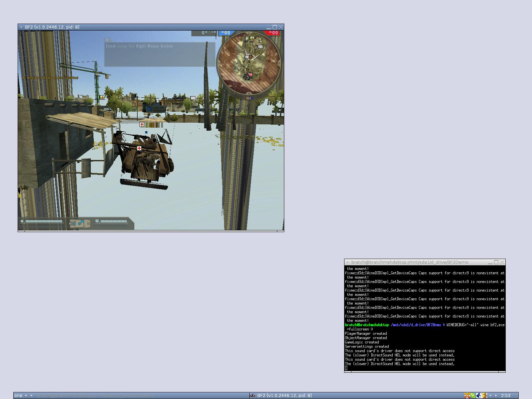
Task: Click the 'ObjectManager created' line in the terminal
Action: [x=366, y=338]
